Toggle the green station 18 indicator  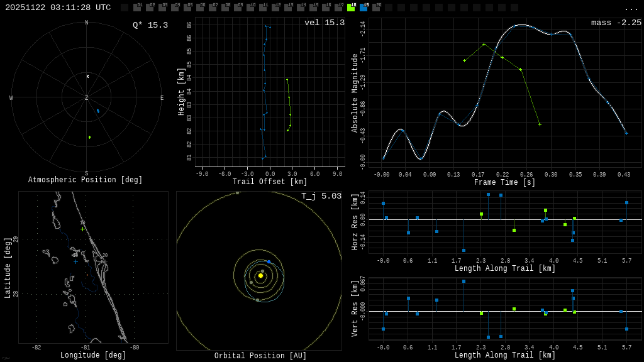pos(351,8)
